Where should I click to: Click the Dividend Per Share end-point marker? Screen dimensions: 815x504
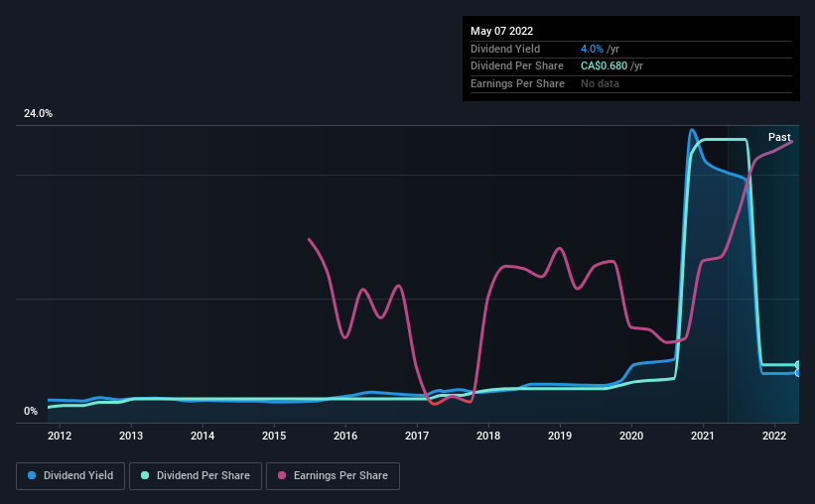tap(797, 365)
